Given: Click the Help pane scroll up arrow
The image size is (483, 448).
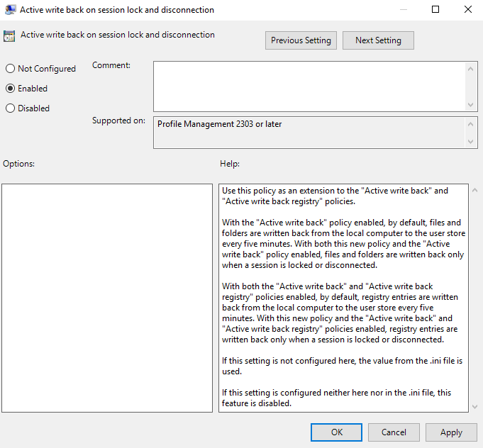Looking at the screenshot, I should pos(474,191).
